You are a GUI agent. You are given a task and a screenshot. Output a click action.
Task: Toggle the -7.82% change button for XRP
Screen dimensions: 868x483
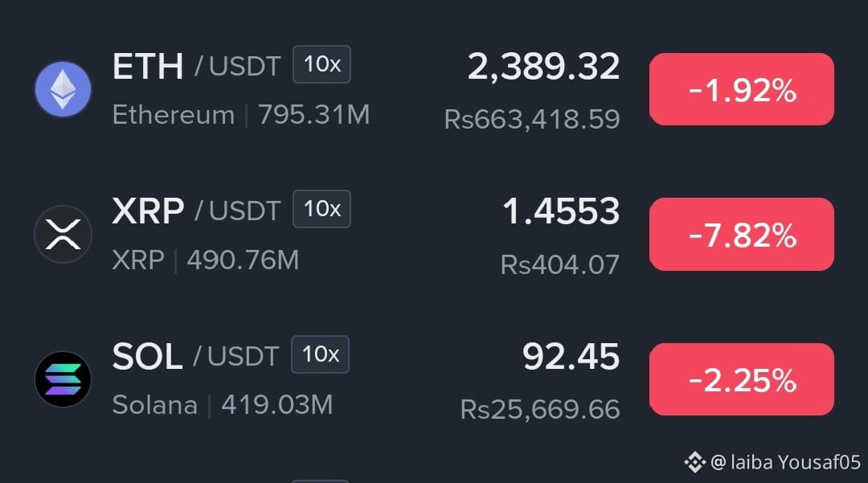tap(742, 234)
